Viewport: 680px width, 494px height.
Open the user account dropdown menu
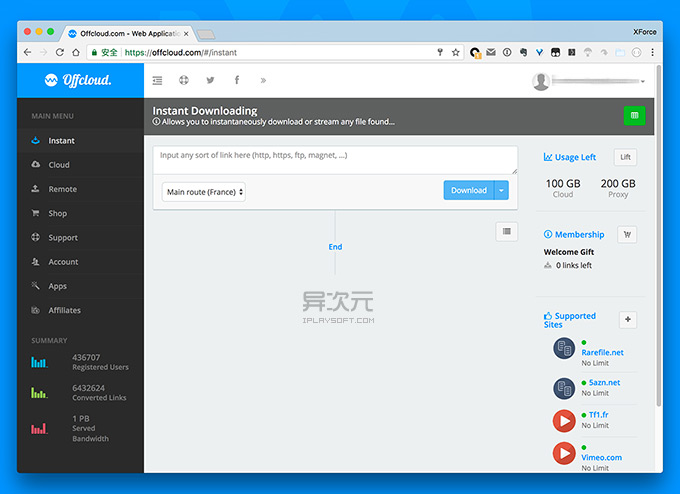point(588,81)
